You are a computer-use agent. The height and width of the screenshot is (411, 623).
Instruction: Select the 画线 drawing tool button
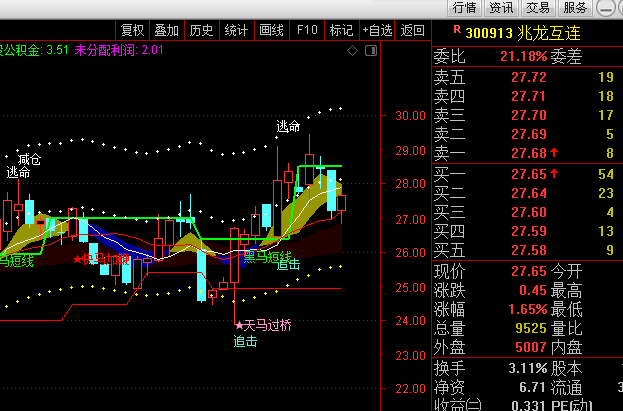[271, 30]
